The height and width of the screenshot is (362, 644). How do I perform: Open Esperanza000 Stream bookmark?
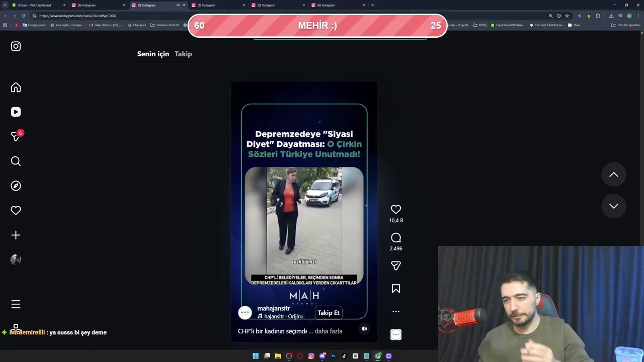(x=508, y=25)
